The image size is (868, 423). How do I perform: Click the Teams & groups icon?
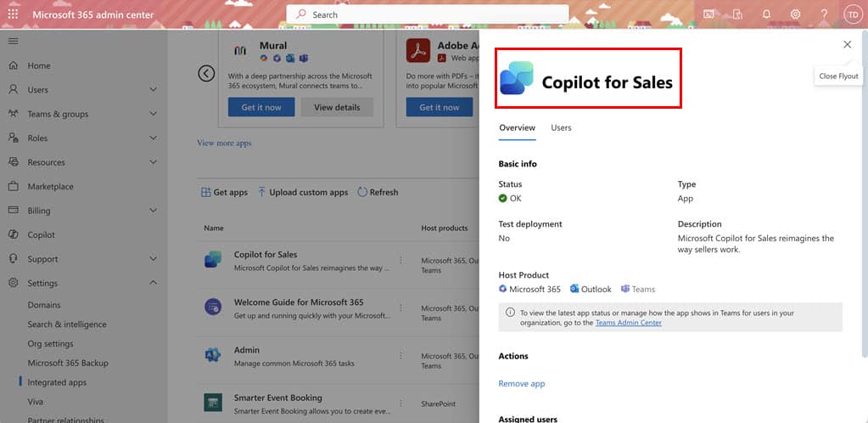pos(14,114)
